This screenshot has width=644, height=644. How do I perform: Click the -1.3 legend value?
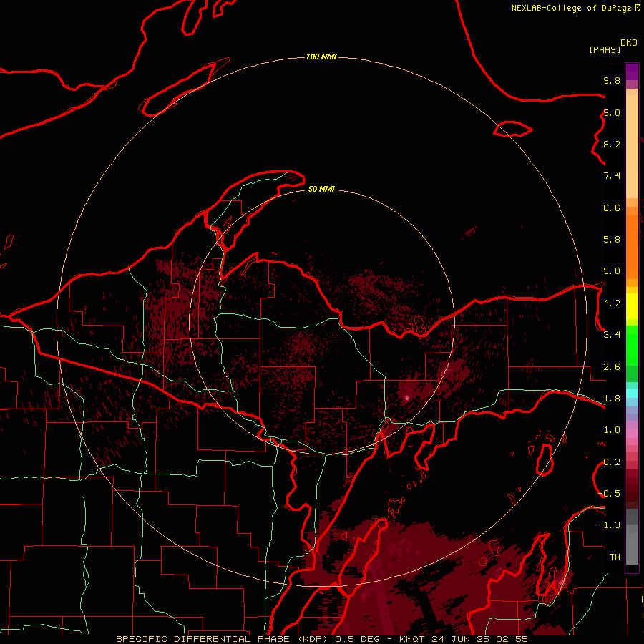[x=610, y=525]
